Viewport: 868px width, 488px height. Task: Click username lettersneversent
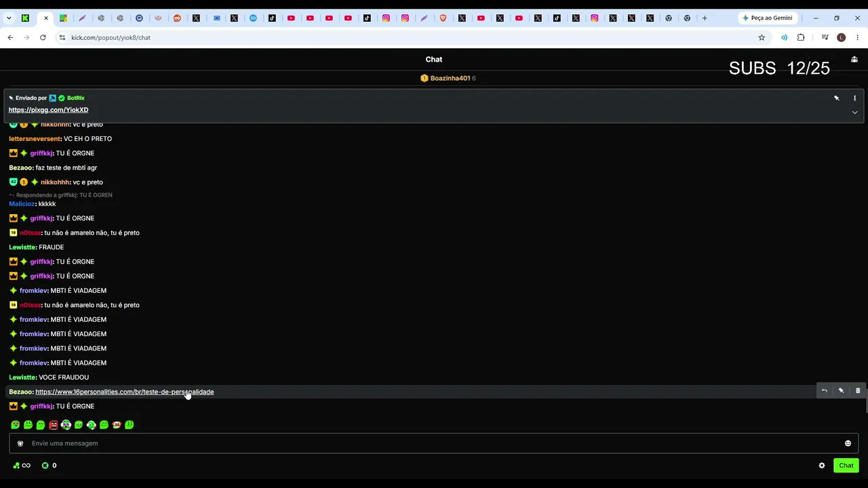tap(35, 139)
